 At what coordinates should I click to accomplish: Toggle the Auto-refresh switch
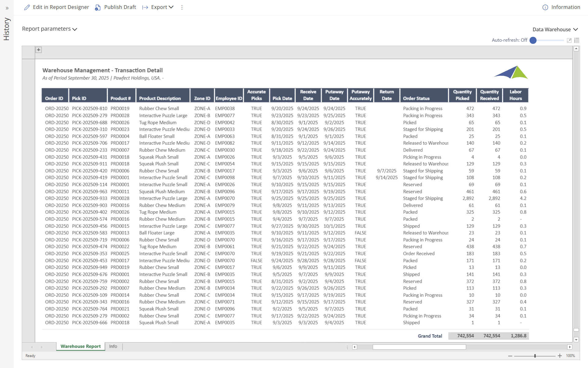coord(533,40)
